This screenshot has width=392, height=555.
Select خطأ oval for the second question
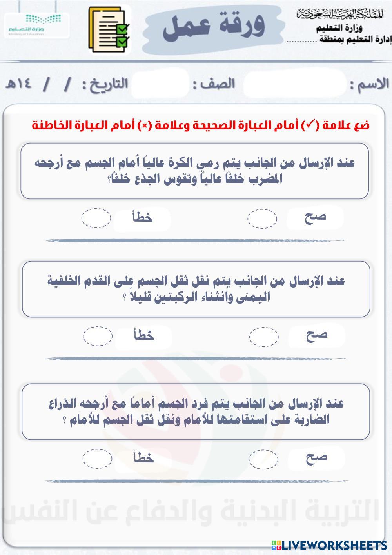point(98,337)
